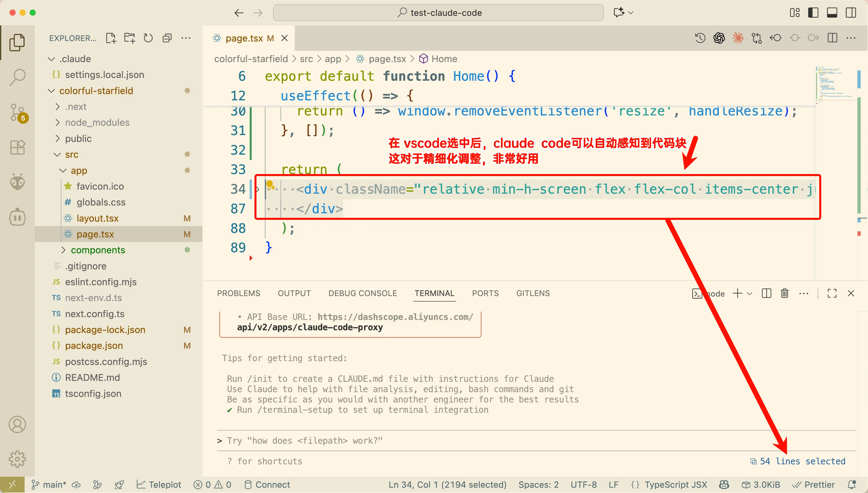Open new terminal launch profile dropdown
This screenshot has width=868, height=493.
tap(750, 294)
